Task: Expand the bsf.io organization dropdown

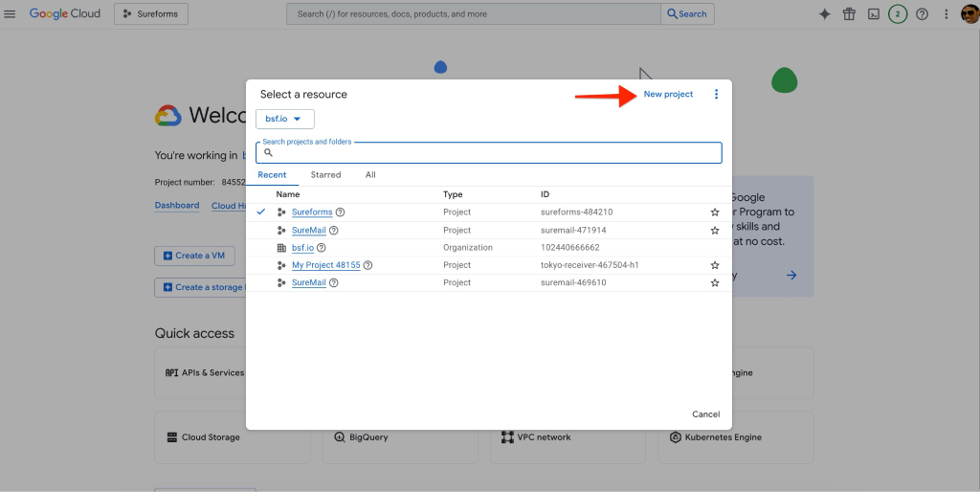Action: [284, 119]
